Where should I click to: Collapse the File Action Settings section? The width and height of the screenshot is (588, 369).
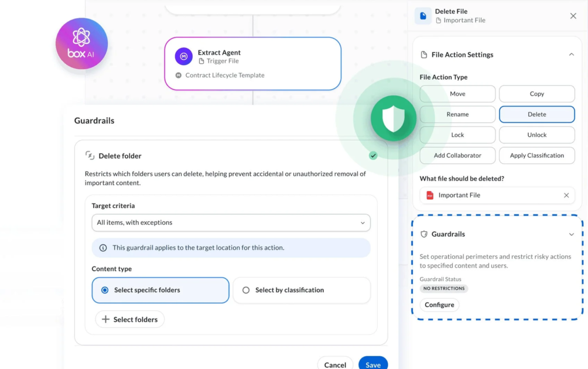coord(571,54)
